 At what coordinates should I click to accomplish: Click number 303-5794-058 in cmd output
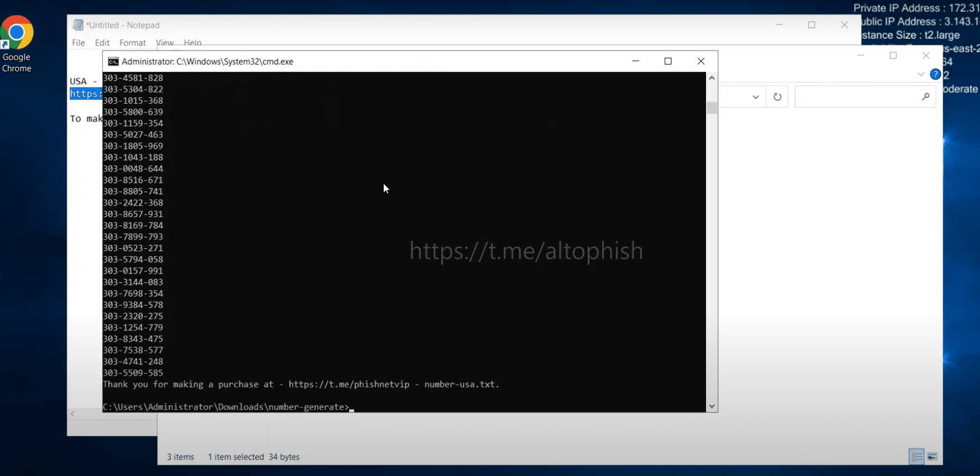[133, 259]
